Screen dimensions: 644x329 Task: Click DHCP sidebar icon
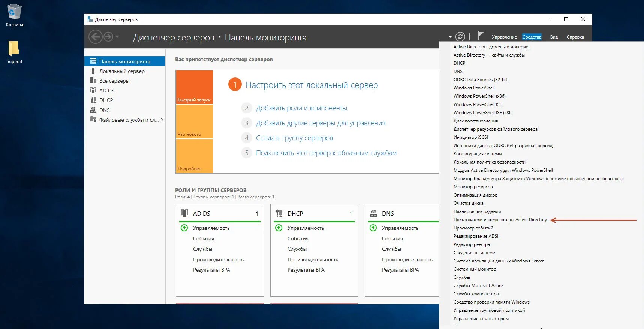(x=93, y=100)
